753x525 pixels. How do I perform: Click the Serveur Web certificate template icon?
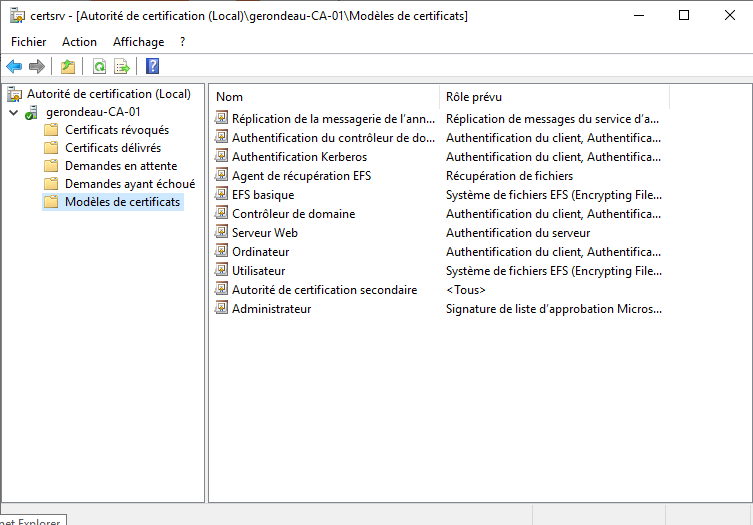point(222,233)
